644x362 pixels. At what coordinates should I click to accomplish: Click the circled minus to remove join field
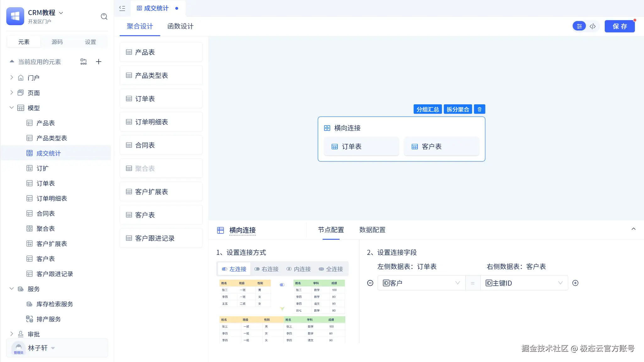370,283
